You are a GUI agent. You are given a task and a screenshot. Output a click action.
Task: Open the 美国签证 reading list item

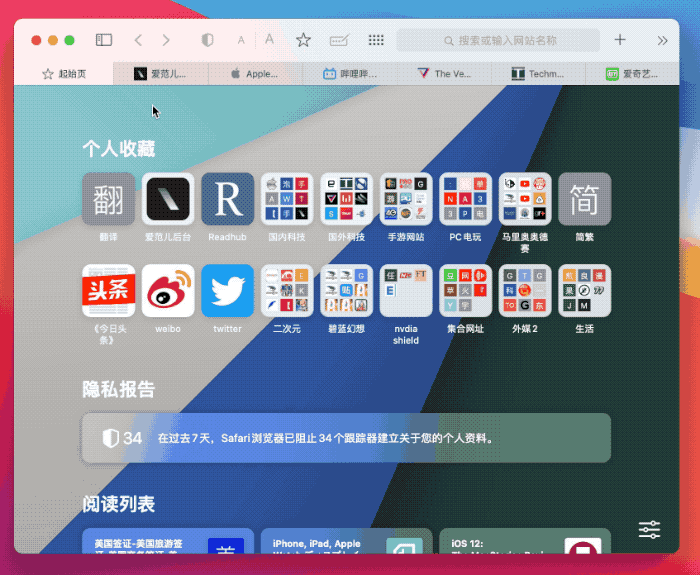click(x=168, y=541)
